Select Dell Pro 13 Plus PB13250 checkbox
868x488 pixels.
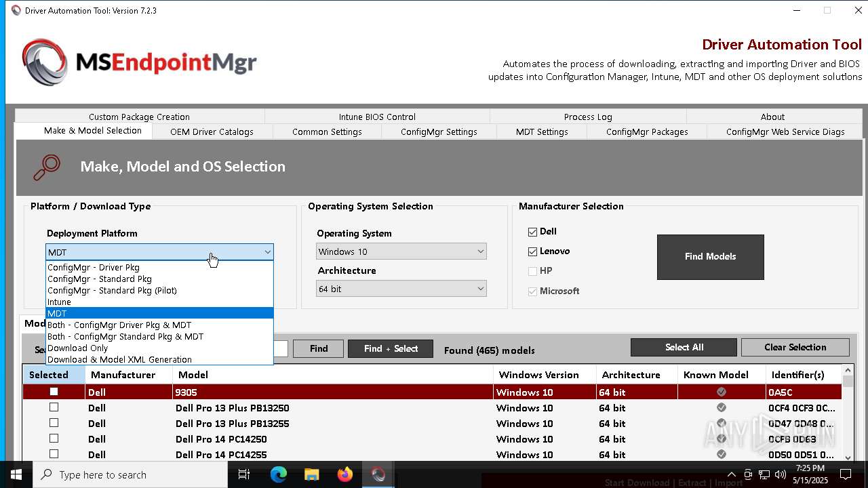pos(54,407)
